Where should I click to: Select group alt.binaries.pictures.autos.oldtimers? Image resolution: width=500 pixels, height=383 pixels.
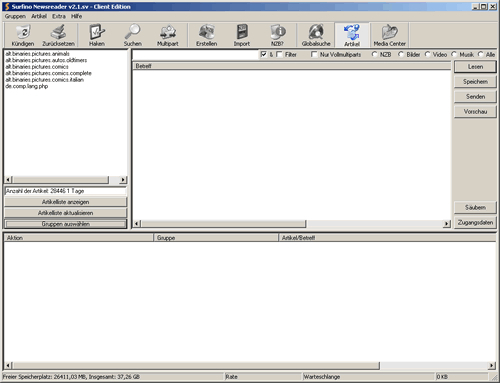46,60
